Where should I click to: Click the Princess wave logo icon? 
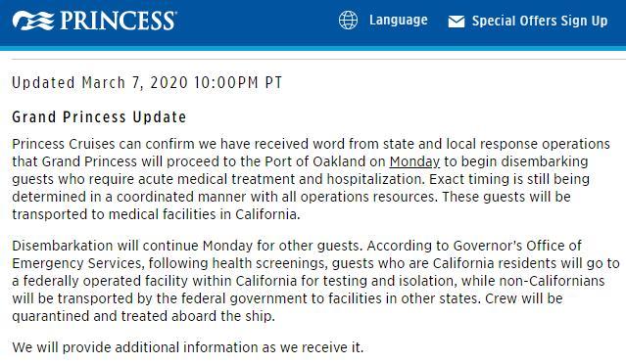[33, 21]
